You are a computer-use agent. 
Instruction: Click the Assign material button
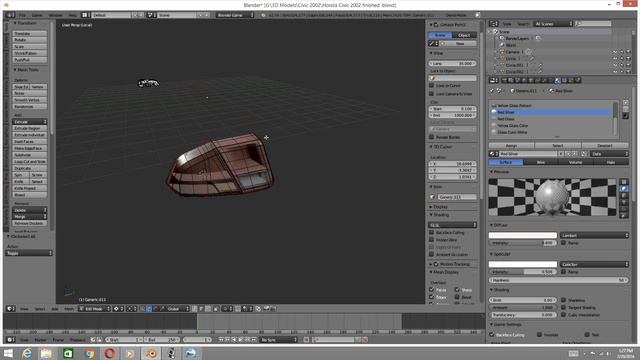click(511, 146)
